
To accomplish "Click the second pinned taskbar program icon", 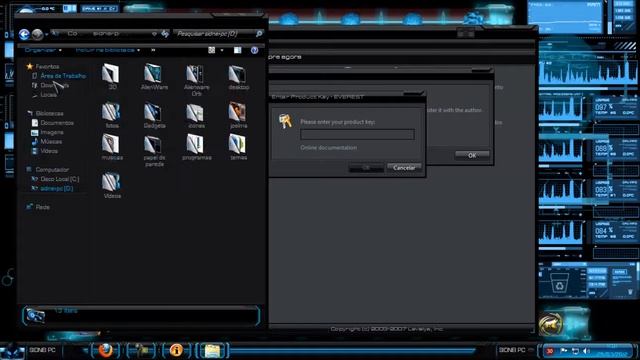I will (x=141, y=350).
